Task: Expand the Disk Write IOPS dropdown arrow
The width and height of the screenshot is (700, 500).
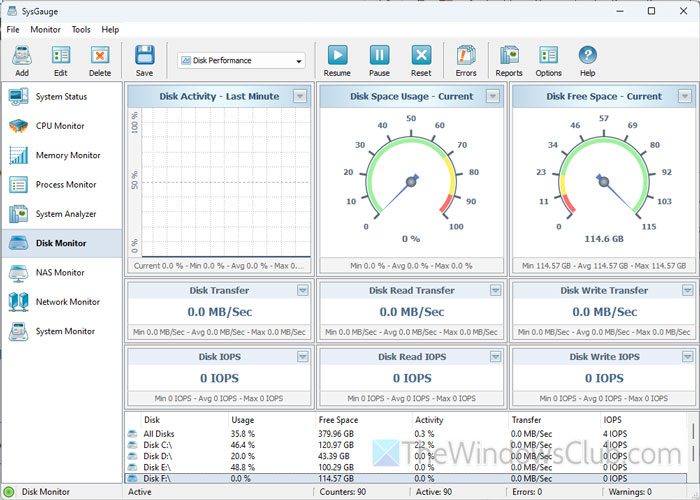Action: pos(688,357)
